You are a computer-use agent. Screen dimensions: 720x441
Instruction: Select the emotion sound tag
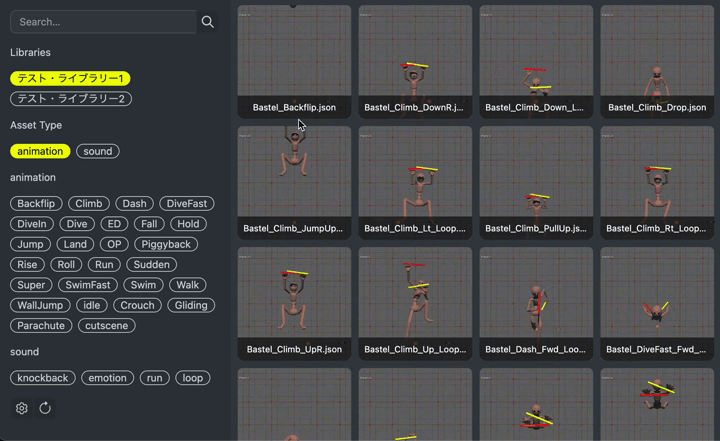point(107,378)
